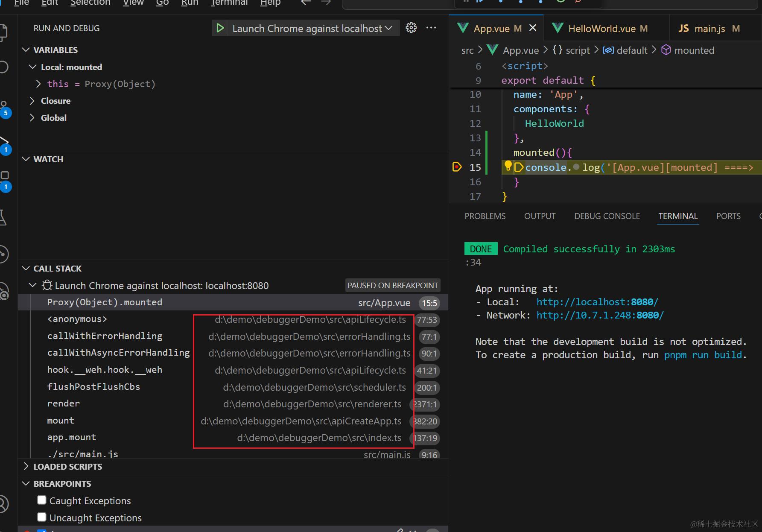Open the Accounts icon in activity bar
This screenshot has height=532, width=762.
click(3, 504)
